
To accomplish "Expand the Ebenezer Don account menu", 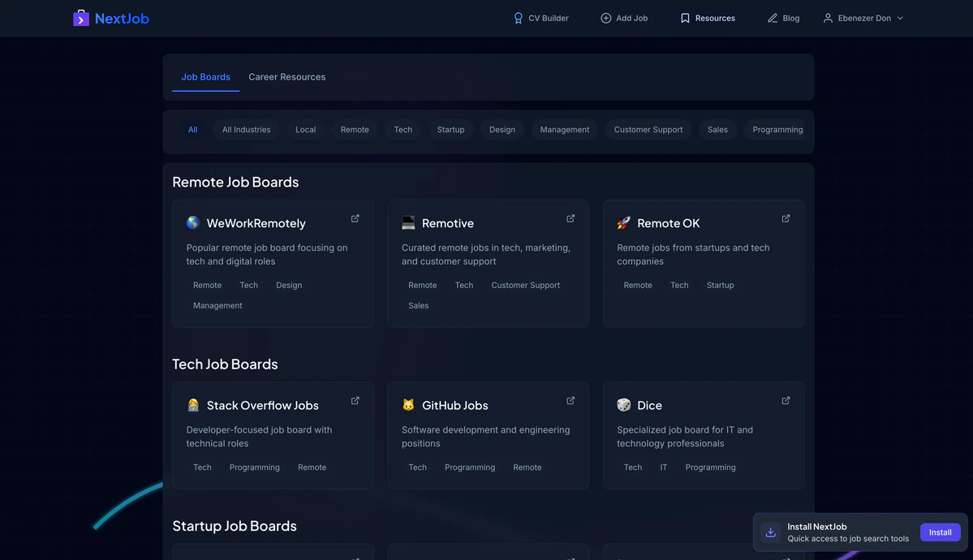I will pyautogui.click(x=863, y=17).
